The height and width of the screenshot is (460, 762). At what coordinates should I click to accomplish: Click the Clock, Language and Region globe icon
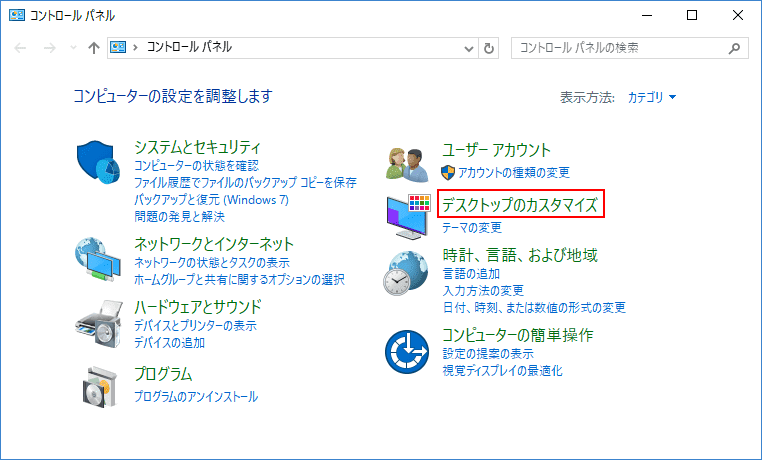point(406,273)
